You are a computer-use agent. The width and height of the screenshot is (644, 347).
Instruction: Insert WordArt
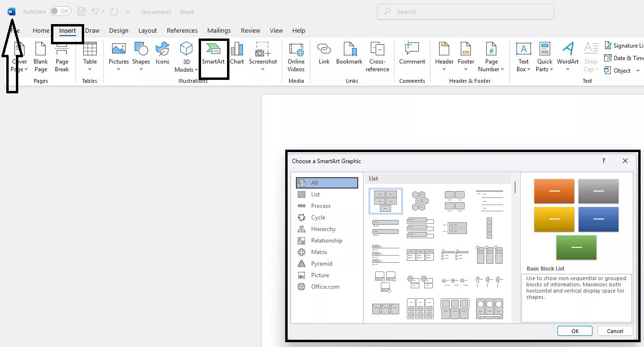click(x=568, y=57)
